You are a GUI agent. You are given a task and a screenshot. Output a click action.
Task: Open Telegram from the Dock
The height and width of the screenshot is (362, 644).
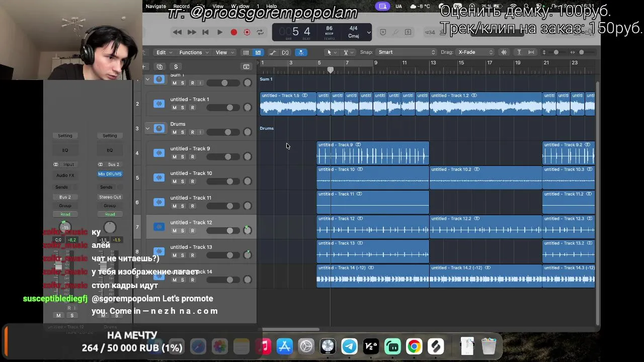pos(349,346)
